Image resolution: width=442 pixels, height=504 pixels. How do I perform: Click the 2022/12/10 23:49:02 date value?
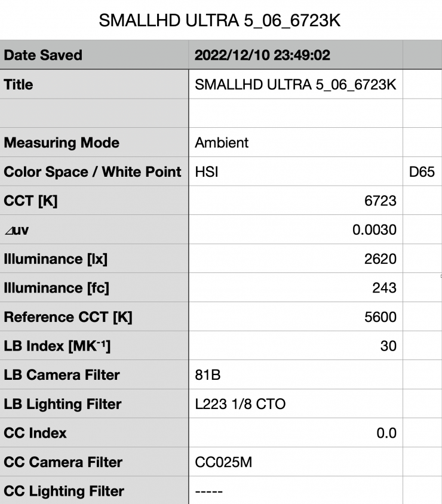[x=263, y=56]
